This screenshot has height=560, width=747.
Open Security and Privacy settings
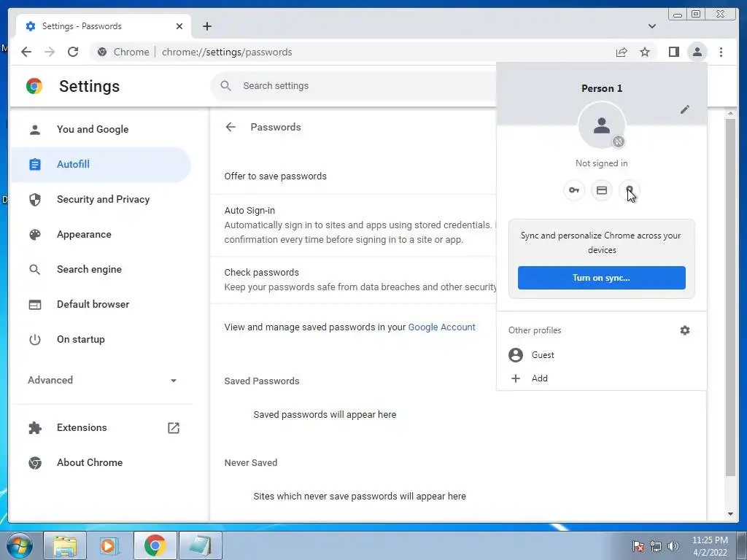click(x=101, y=200)
